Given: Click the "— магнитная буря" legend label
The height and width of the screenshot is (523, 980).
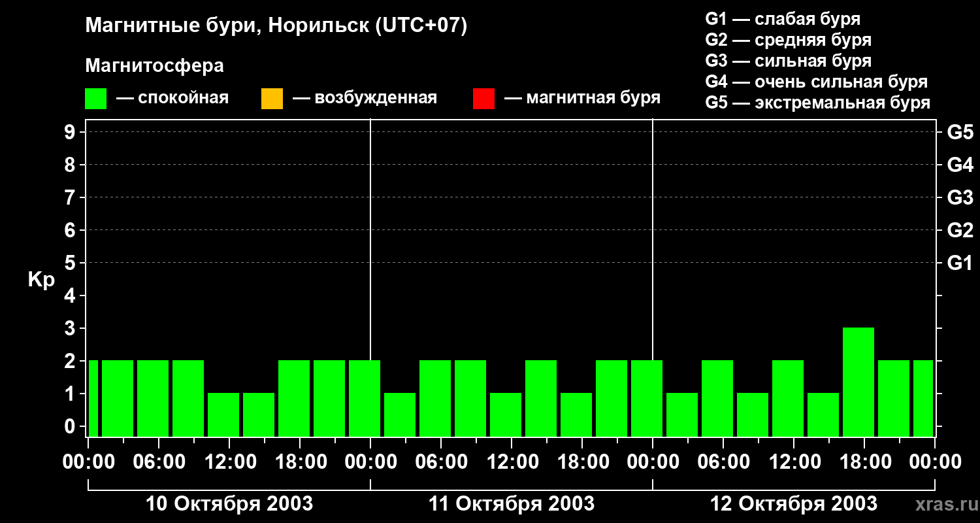Looking at the screenshot, I should (583, 98).
